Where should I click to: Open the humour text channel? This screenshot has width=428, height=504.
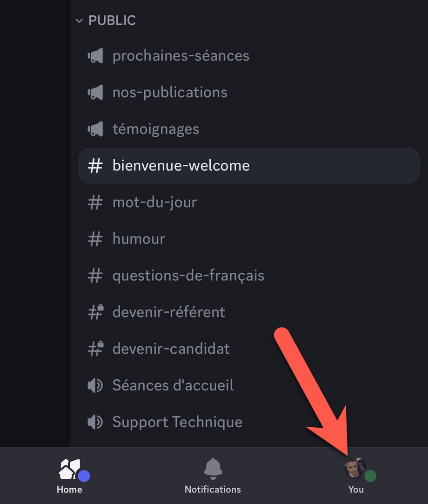point(139,239)
